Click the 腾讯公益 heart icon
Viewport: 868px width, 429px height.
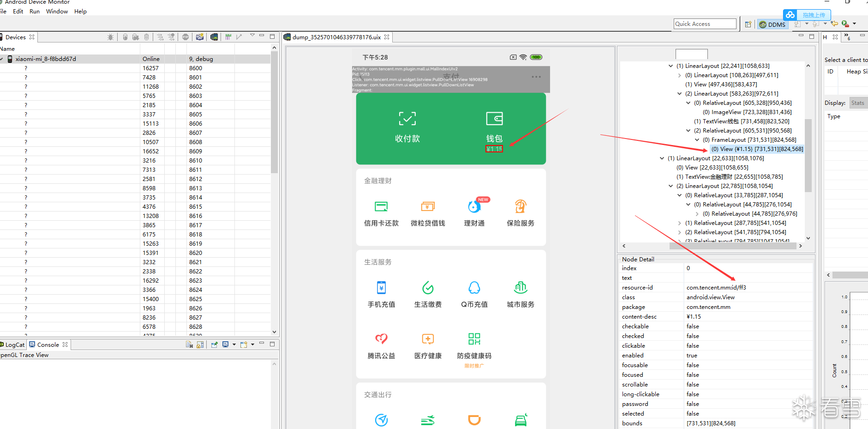(x=381, y=339)
